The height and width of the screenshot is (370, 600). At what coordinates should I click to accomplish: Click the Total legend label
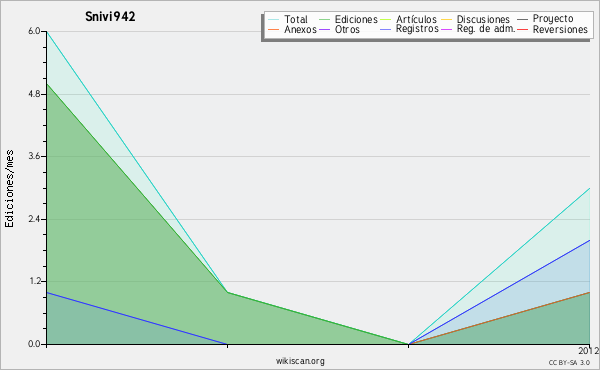click(x=295, y=19)
